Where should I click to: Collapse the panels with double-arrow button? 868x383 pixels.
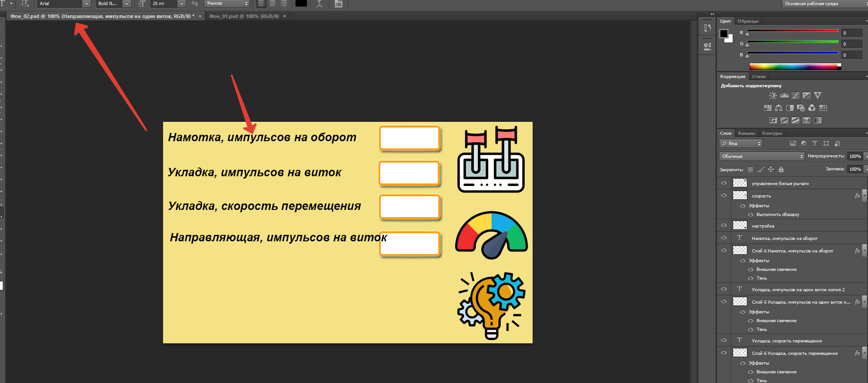[712, 14]
